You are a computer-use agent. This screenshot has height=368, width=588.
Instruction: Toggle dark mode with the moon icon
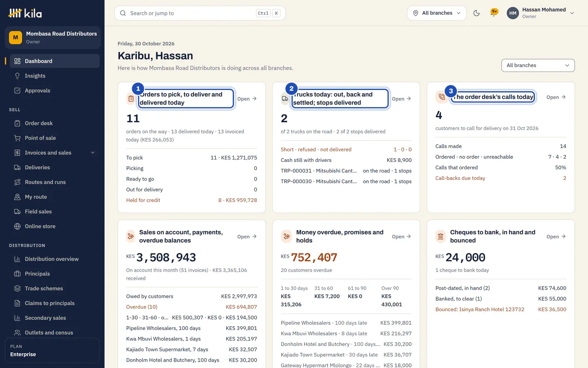tap(476, 13)
